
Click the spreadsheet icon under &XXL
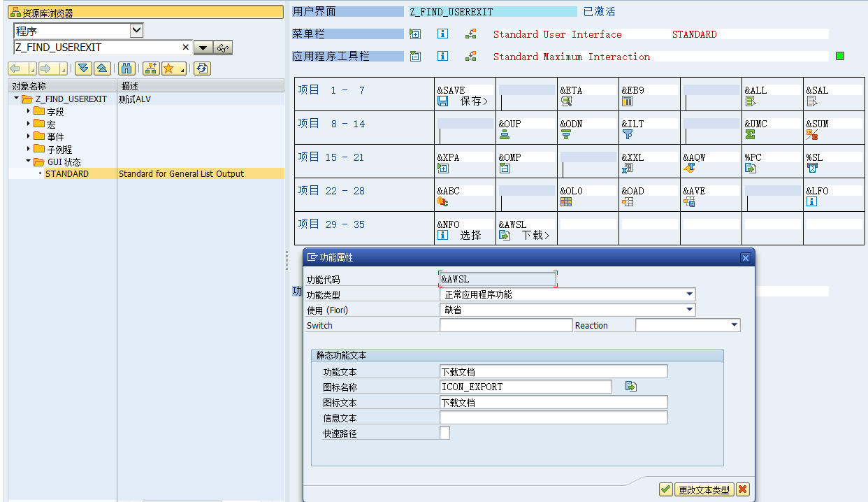coord(628,168)
